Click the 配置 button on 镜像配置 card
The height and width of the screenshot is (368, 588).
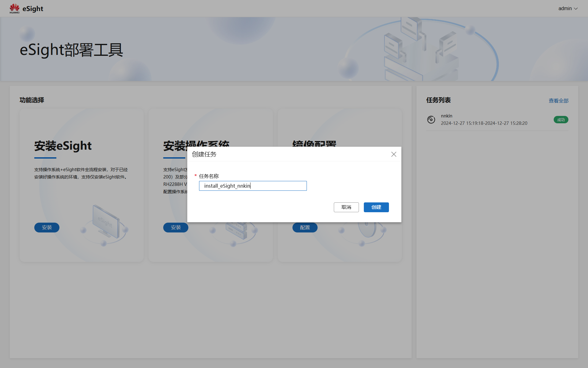click(x=305, y=228)
